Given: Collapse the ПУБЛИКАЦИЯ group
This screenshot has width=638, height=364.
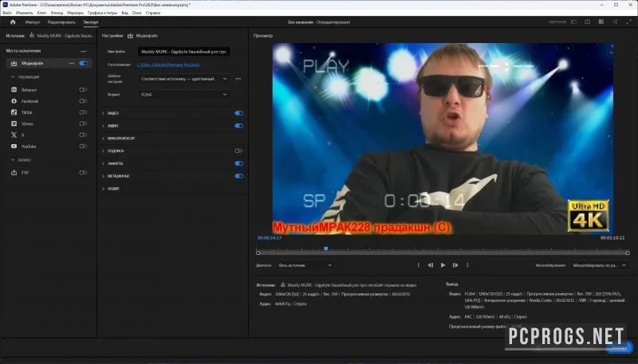Looking at the screenshot, I should click(13, 76).
